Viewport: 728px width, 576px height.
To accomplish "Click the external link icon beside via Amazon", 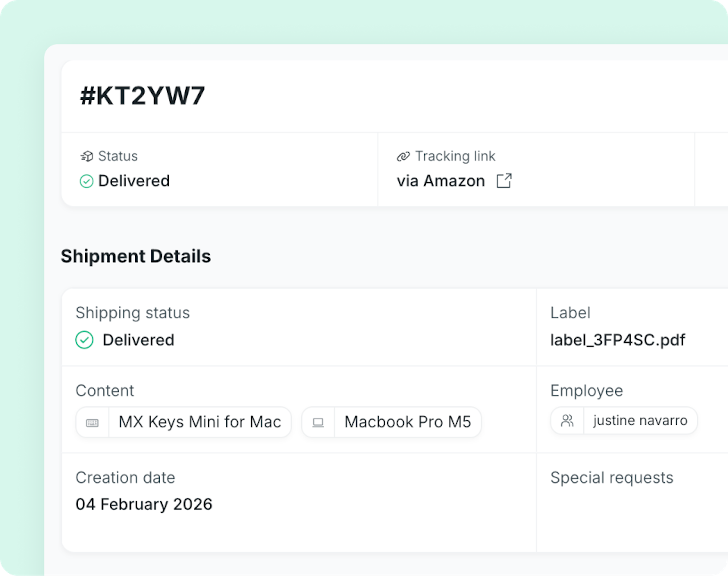I will [504, 181].
